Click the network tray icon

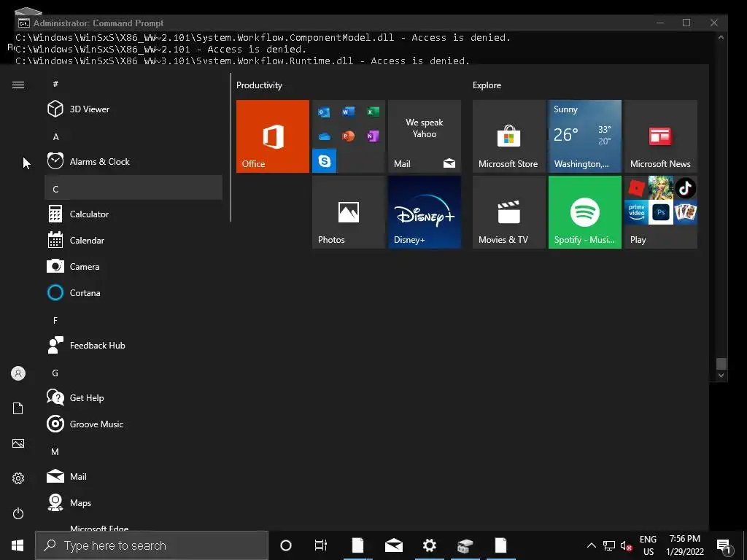click(609, 546)
